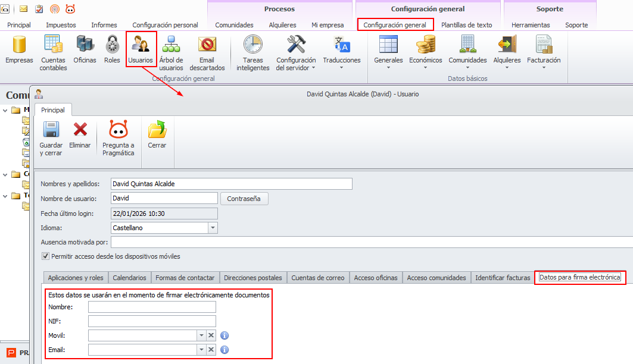Open Tareas inteligentes clock icon
Image resolution: width=633 pixels, height=364 pixels.
252,45
